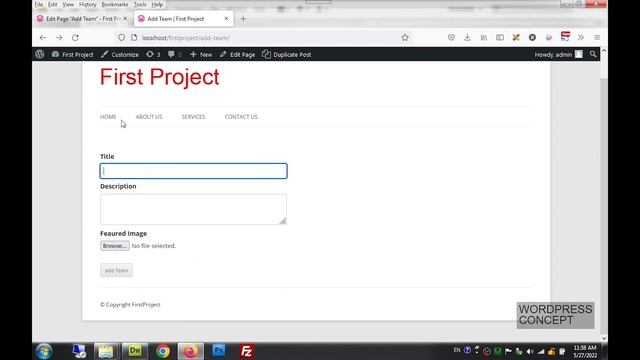This screenshot has width=640, height=360.
Task: Click Edit Page in the admin bar
Action: coord(238,54)
